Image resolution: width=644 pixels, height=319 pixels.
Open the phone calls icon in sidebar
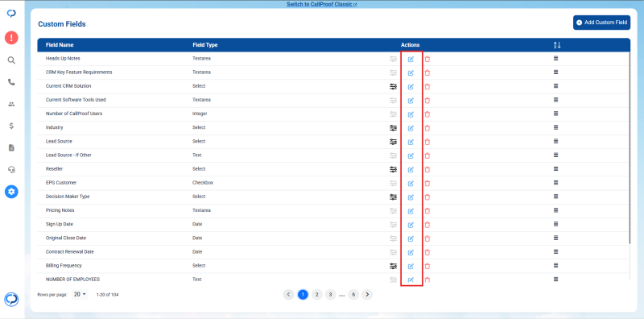11,82
